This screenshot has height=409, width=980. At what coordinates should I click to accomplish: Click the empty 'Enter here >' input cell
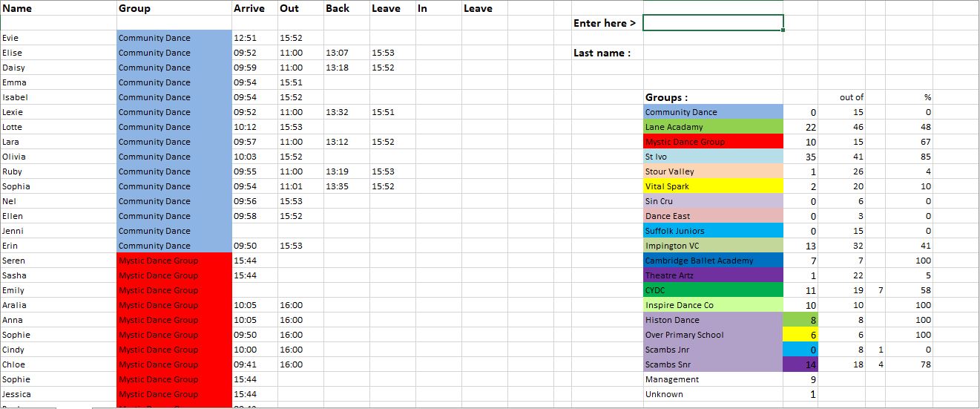point(712,23)
